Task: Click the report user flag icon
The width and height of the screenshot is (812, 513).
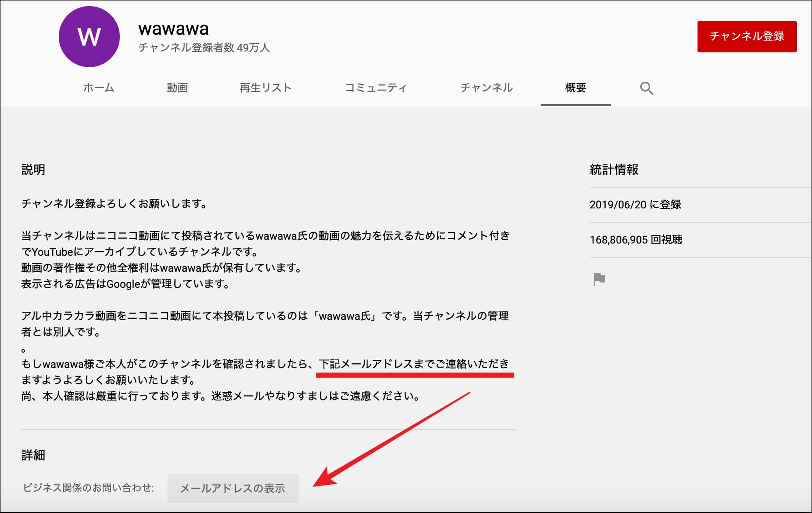Action: 599,279
